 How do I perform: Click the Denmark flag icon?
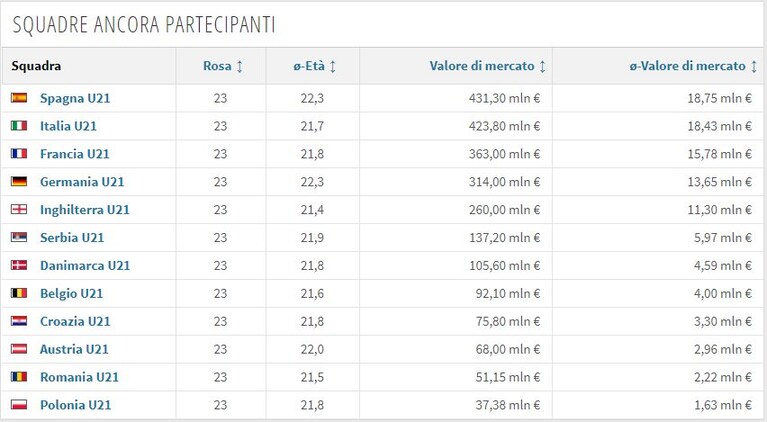tap(19, 265)
